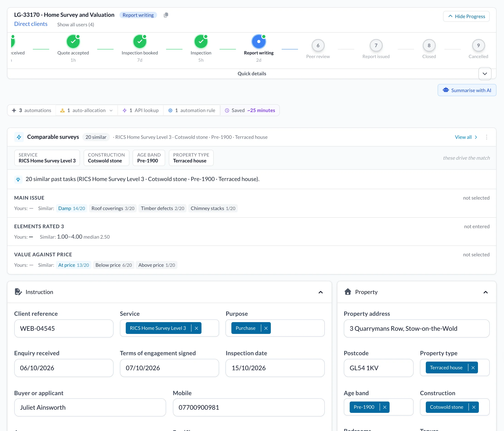Click the automation rule gear icon
Viewport: 504px width, 431px height.
(x=170, y=110)
